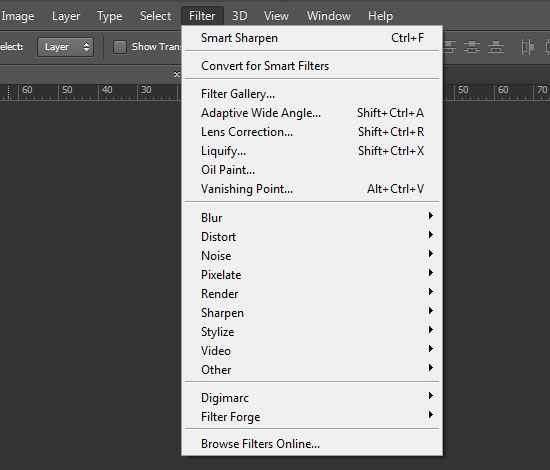
Task: Open the Vanishing Point filter
Action: (312, 189)
